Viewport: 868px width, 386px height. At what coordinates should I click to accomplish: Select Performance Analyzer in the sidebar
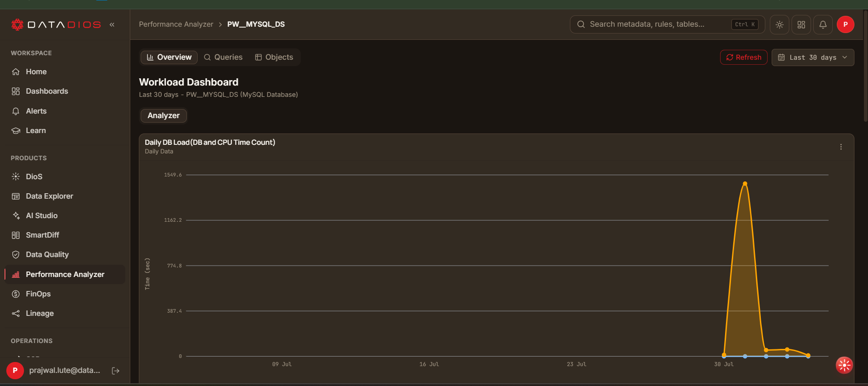pos(65,274)
